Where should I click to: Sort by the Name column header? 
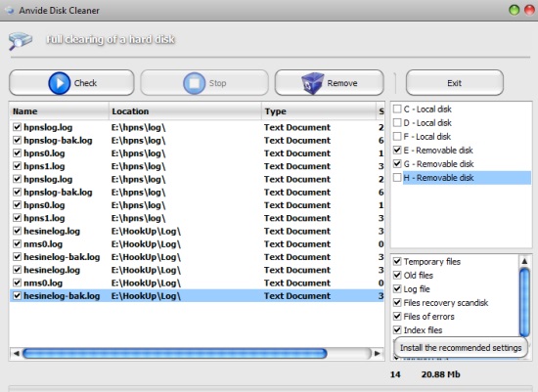pyautogui.click(x=59, y=111)
